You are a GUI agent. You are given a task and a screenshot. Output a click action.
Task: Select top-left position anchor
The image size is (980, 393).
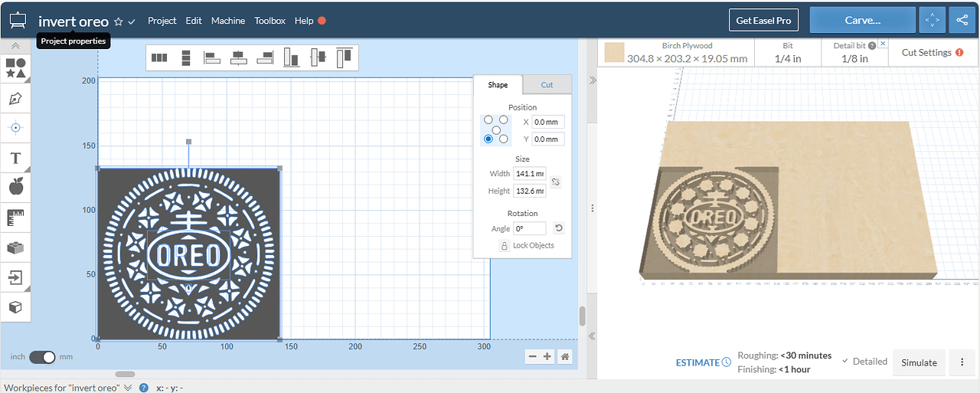488,120
